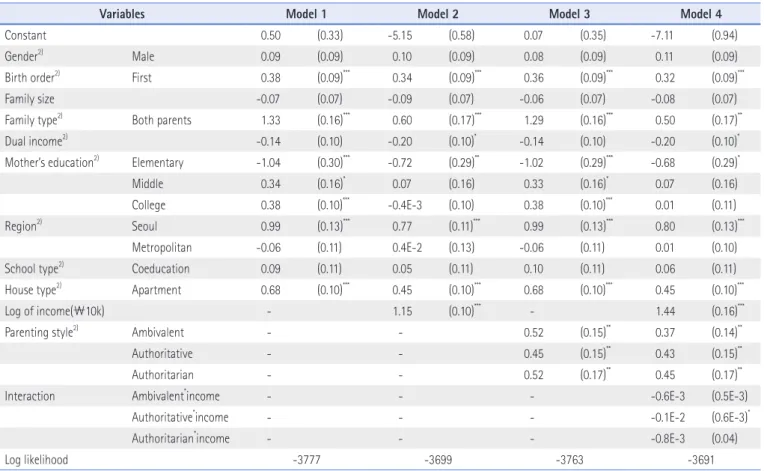This screenshot has height=471, width=764.
Task: Select the 'Family type' row label
Action: click(x=34, y=119)
